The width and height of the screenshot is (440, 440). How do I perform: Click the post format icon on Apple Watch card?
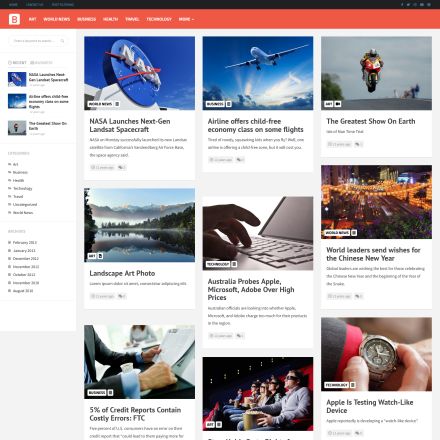coord(353,385)
